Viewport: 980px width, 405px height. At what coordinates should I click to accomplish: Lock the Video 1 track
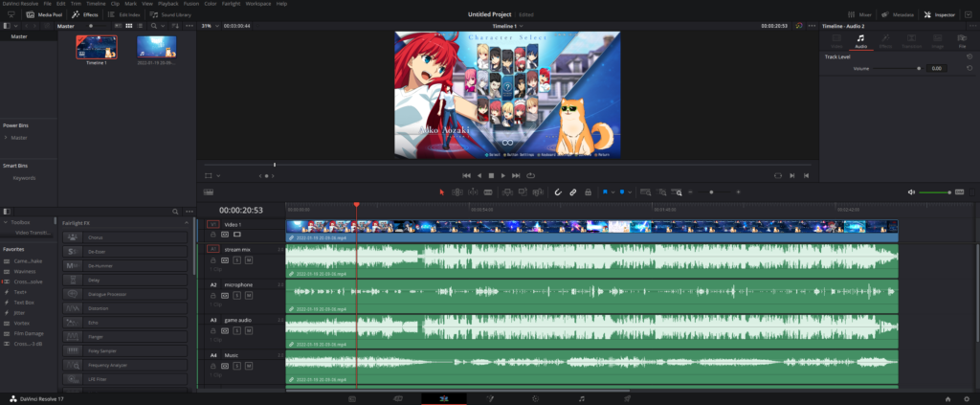click(x=213, y=235)
